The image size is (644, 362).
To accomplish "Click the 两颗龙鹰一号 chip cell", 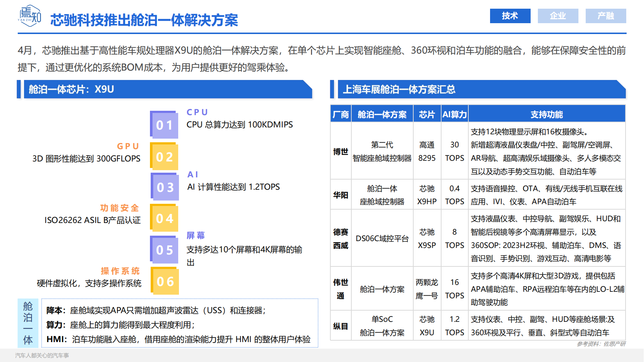I will click(427, 289).
